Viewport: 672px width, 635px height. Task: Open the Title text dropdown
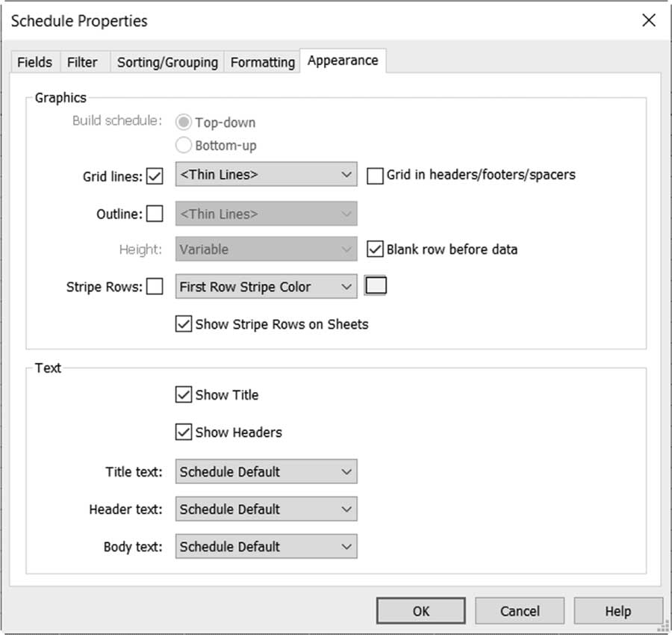266,471
